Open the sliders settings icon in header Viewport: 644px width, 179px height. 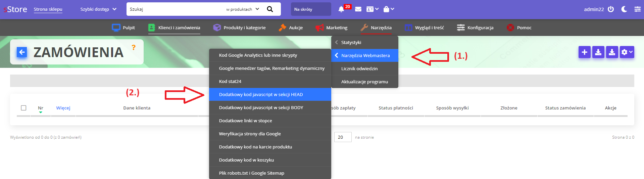pos(637,9)
